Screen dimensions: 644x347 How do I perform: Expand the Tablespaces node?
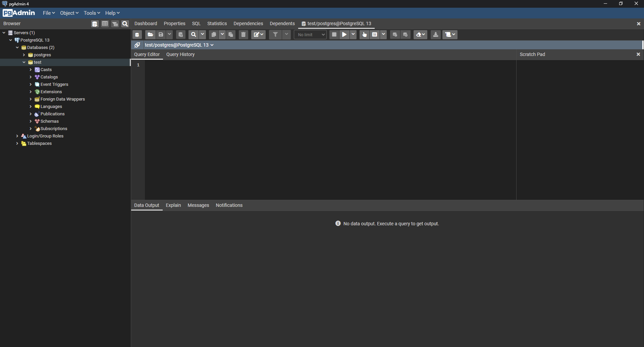click(17, 143)
